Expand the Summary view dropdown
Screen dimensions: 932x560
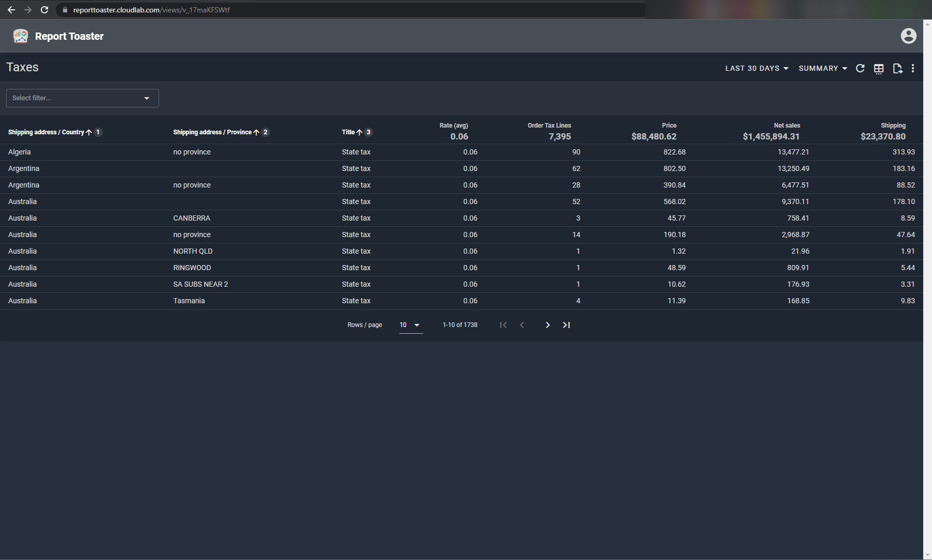822,68
